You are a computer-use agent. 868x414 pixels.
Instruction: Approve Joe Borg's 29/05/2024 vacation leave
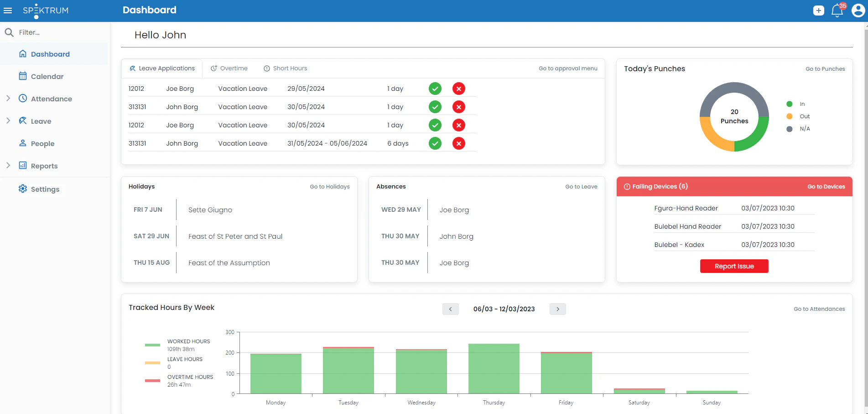[x=435, y=88]
